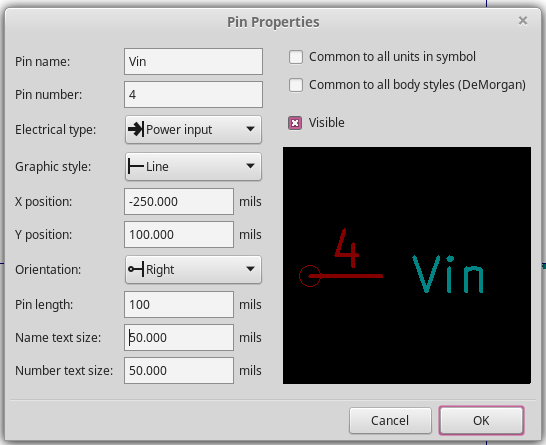Open the Orientation dropdown arrow
The image size is (546, 445).
[250, 269]
